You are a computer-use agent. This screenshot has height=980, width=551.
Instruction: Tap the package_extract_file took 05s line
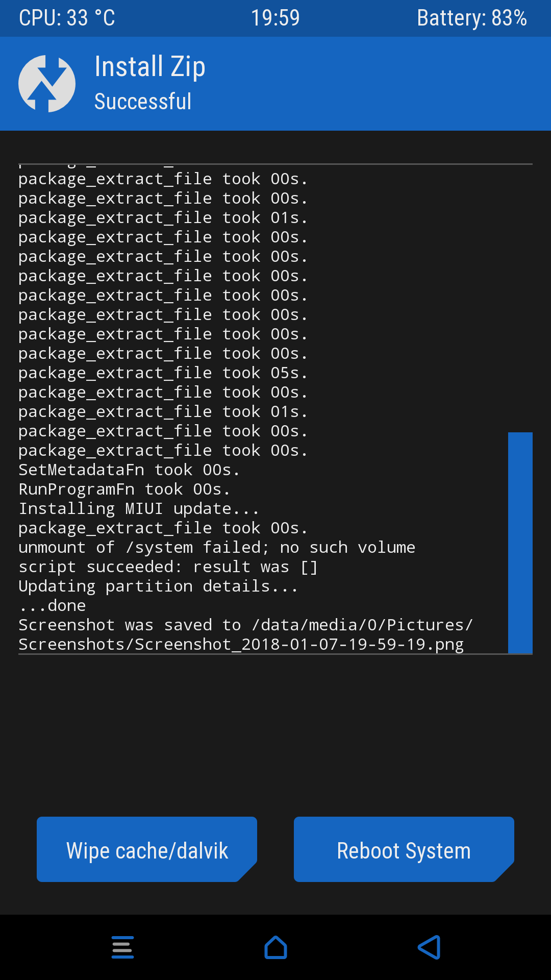tap(163, 373)
